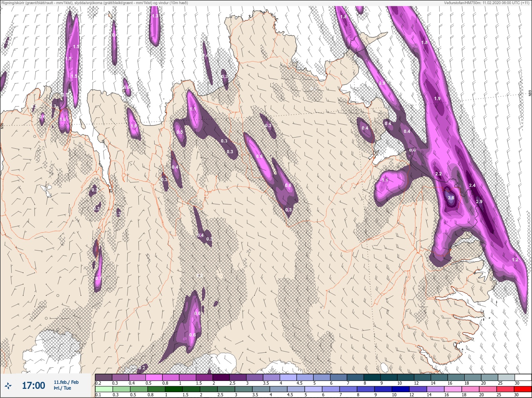Click the '11.feb./ Feb' date label
The image size is (532, 398).
click(x=66, y=382)
